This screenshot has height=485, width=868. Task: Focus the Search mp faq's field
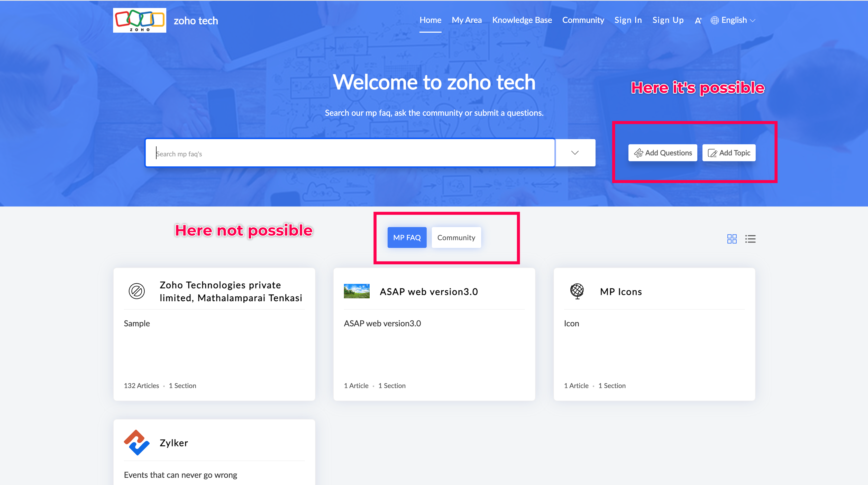pyautogui.click(x=350, y=153)
